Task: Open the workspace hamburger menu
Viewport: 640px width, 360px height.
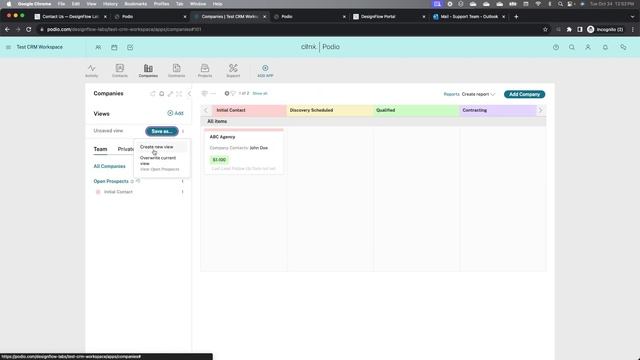Action: 8,47
